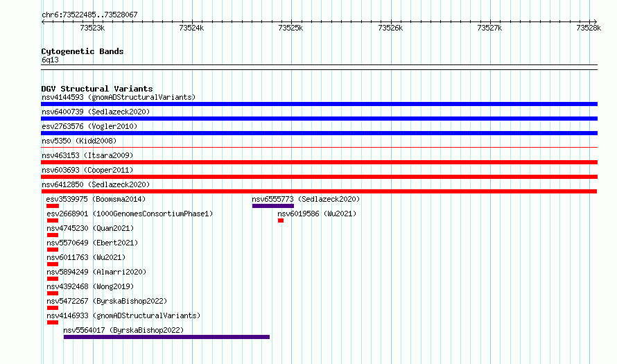This screenshot has width=617, height=364.
Task: Open the nsv6412850 (Sedlazeck2020) variant label
Action: click(x=96, y=184)
